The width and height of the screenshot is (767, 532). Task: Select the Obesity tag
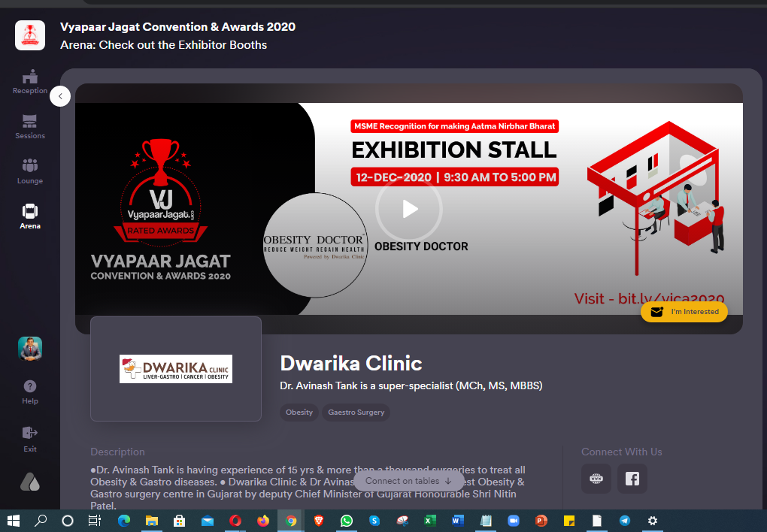click(299, 413)
